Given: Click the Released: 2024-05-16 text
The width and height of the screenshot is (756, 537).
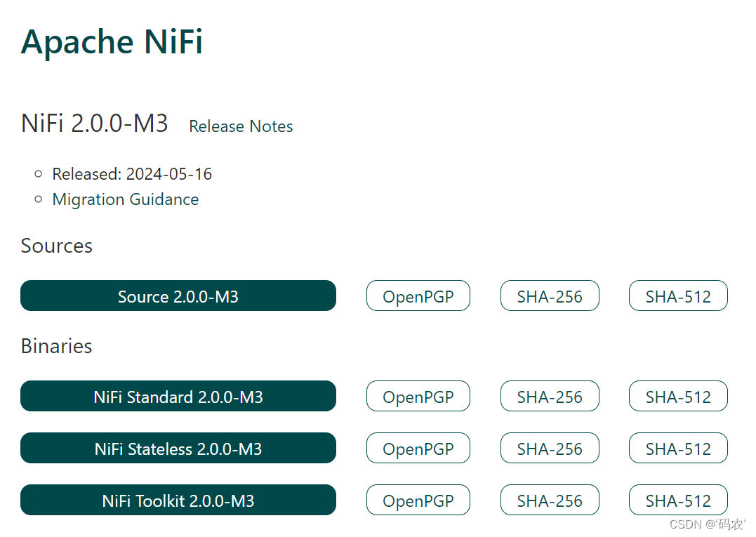Looking at the screenshot, I should pyautogui.click(x=132, y=174).
